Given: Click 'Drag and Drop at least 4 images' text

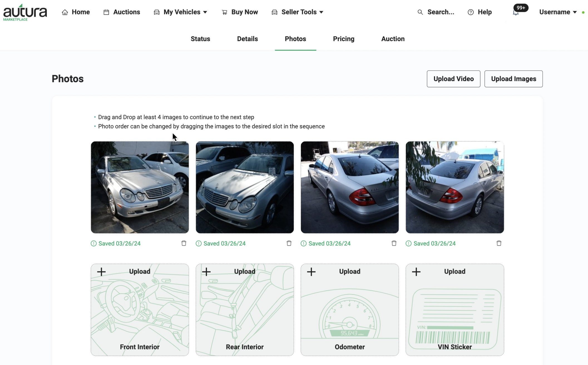Looking at the screenshot, I should 176,117.
